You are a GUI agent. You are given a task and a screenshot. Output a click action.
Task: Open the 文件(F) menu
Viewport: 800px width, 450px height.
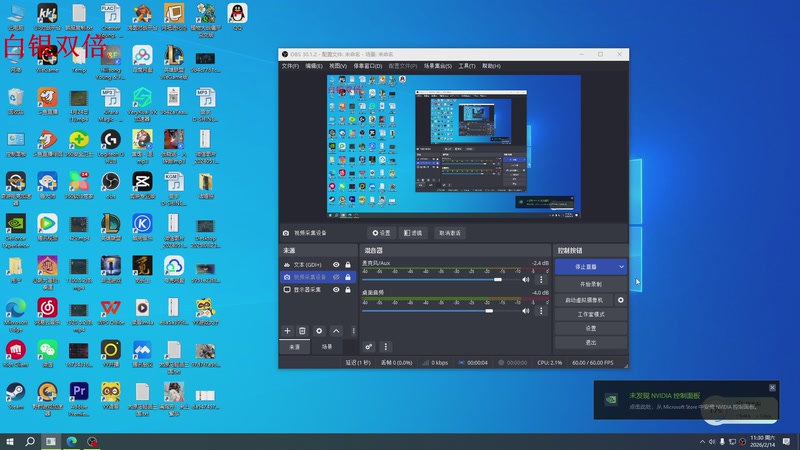(x=290, y=66)
